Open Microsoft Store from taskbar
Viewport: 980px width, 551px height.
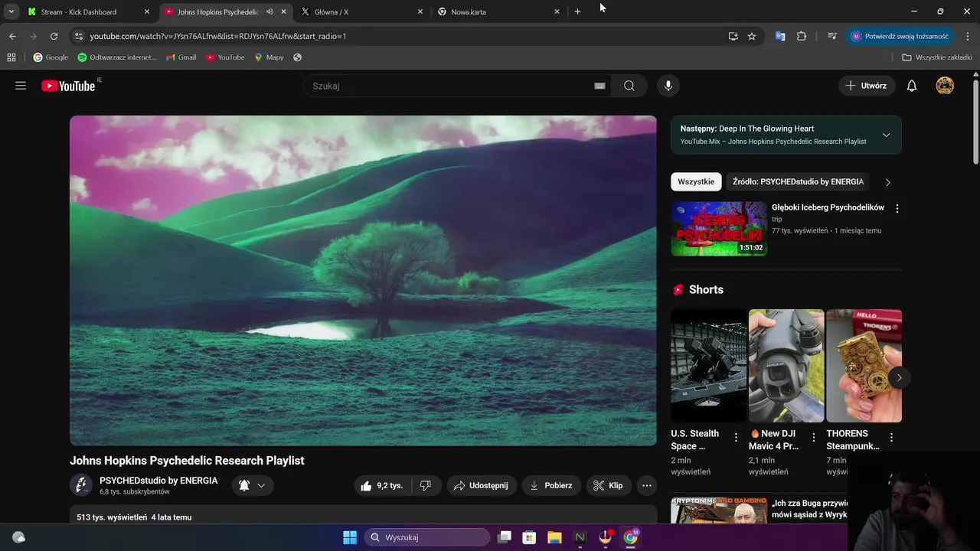pos(529,537)
